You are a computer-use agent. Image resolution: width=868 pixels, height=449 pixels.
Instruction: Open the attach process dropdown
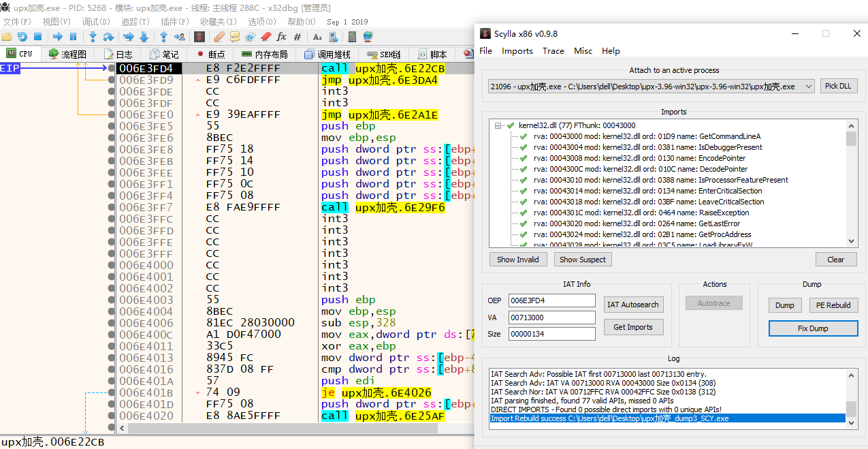[x=808, y=87]
